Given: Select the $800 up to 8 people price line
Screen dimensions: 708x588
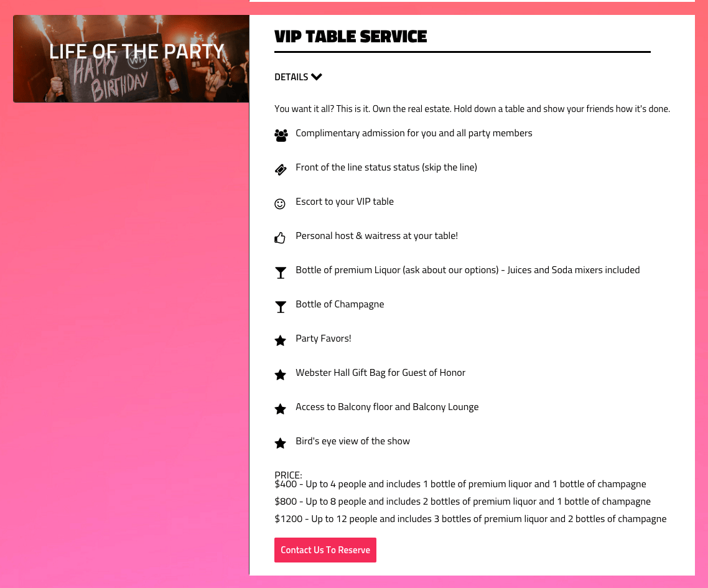Looking at the screenshot, I should [x=462, y=502].
